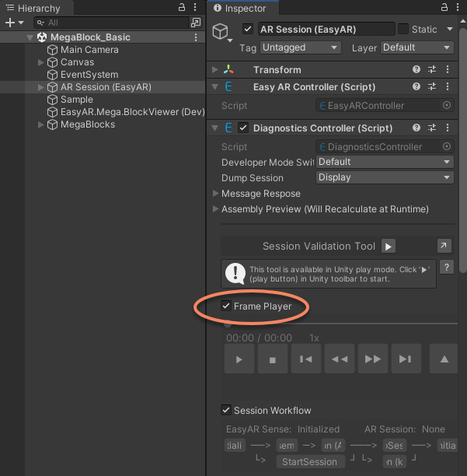Viewport: 467px width, 476px height.
Task: Open Inspector panel kebab menu
Action: [458, 7]
